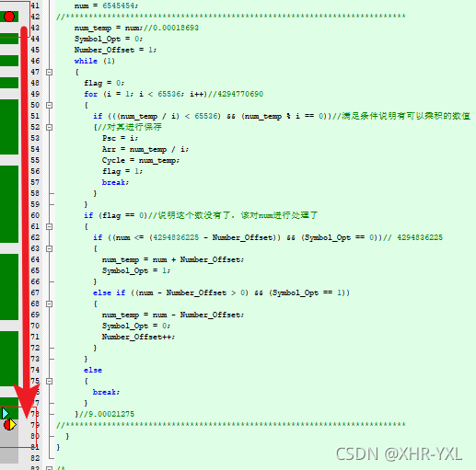Collapse the flag check block at line 61
This screenshot has width=476, height=470.
coord(49,226)
